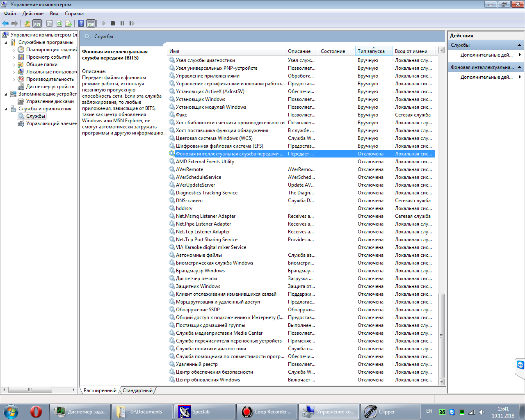Open Дополнительные действия under Фоновая интеллектуальная
Viewport: 525px width, 420px height.
coord(486,77)
